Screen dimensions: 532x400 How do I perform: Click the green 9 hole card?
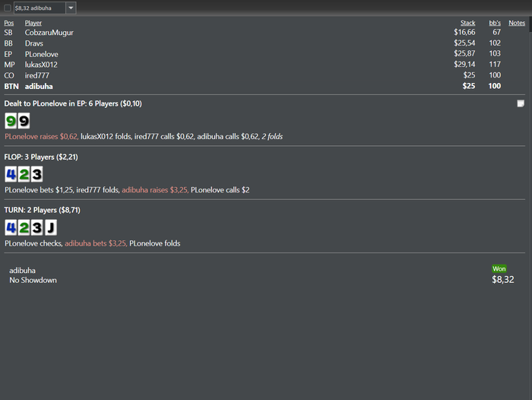11,121
